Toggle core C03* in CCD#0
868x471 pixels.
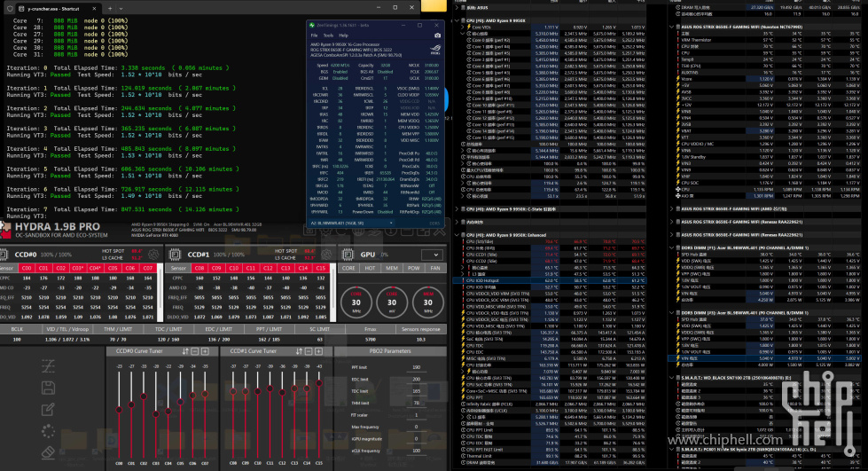pyautogui.click(x=78, y=268)
